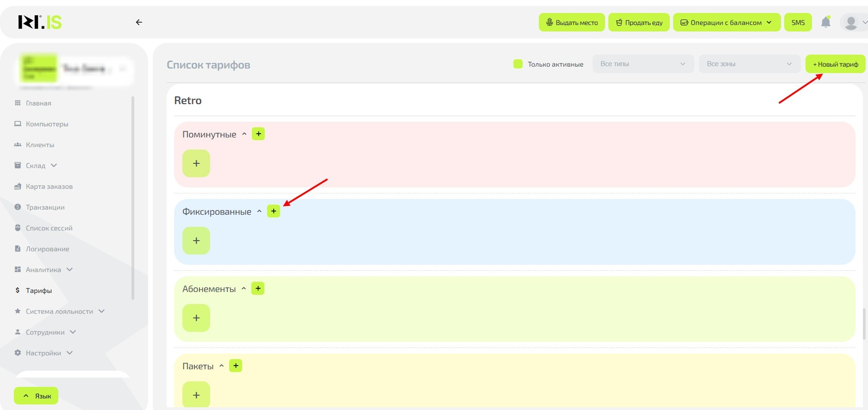Click large plus tile in Поминутные section
Viewport: 868px width, 410px height.
tap(196, 163)
